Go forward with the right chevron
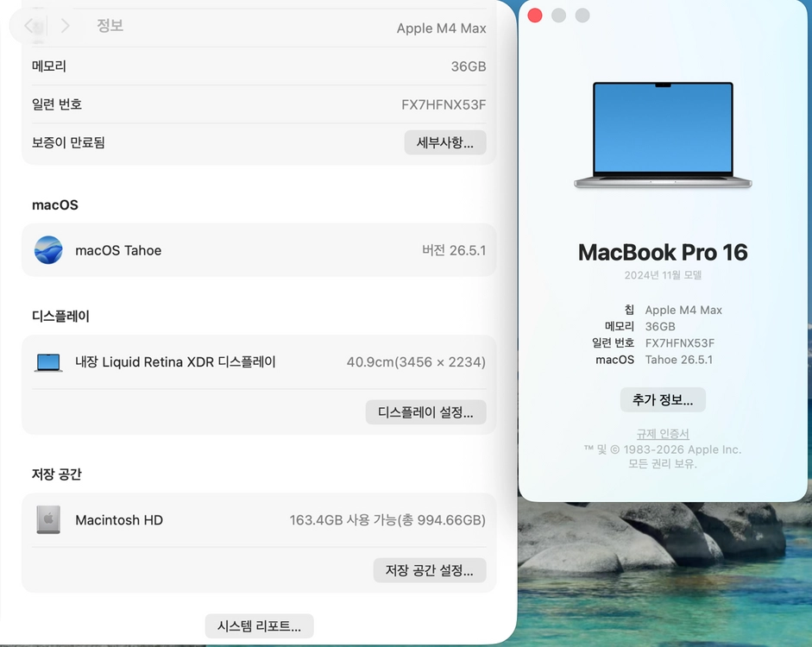Screen dimensions: 812x647 pos(65,25)
